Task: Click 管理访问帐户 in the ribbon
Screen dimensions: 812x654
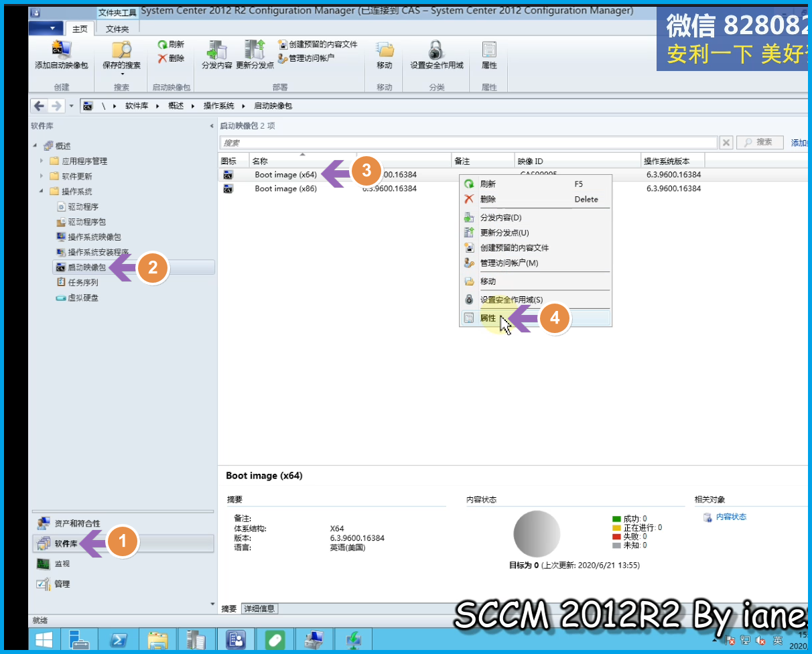Action: (306, 58)
